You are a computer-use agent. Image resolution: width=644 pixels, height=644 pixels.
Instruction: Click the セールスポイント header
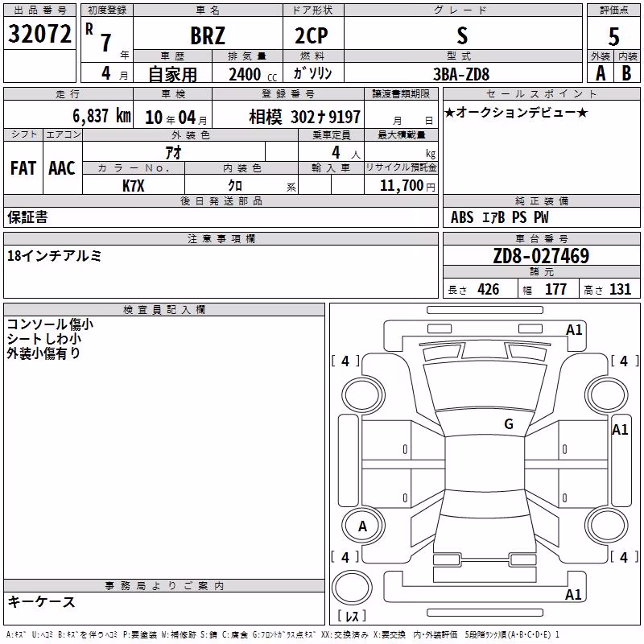pyautogui.click(x=541, y=94)
